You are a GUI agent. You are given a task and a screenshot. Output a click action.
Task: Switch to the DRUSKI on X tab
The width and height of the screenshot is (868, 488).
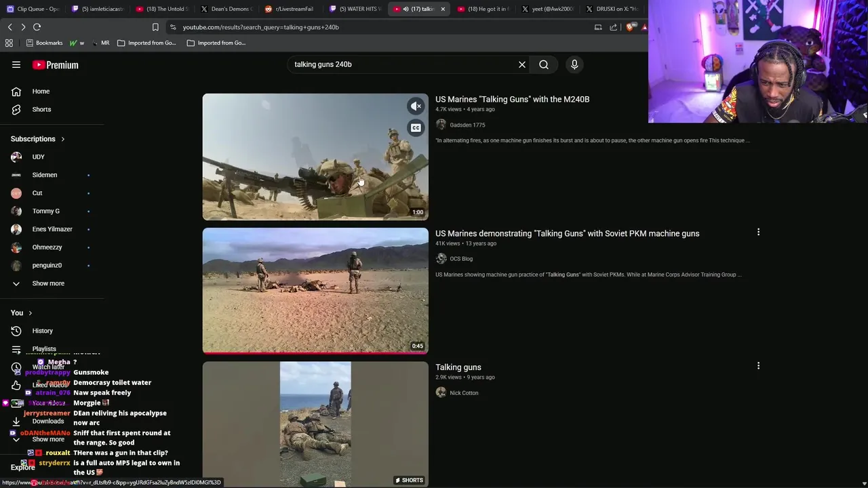point(612,9)
